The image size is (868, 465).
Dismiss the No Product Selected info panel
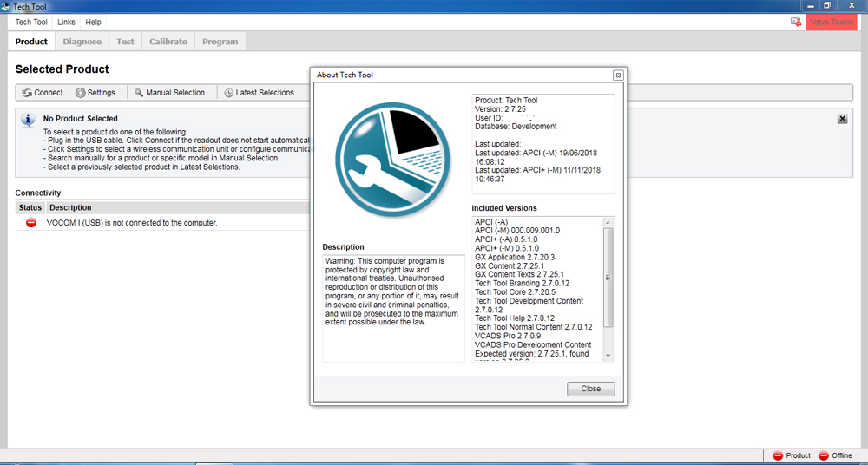click(842, 119)
